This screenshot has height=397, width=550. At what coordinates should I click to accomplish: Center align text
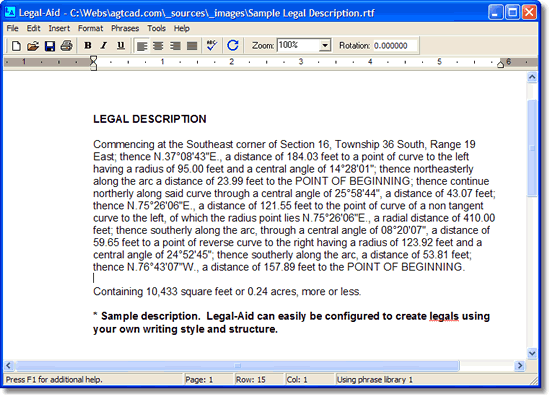click(x=158, y=46)
